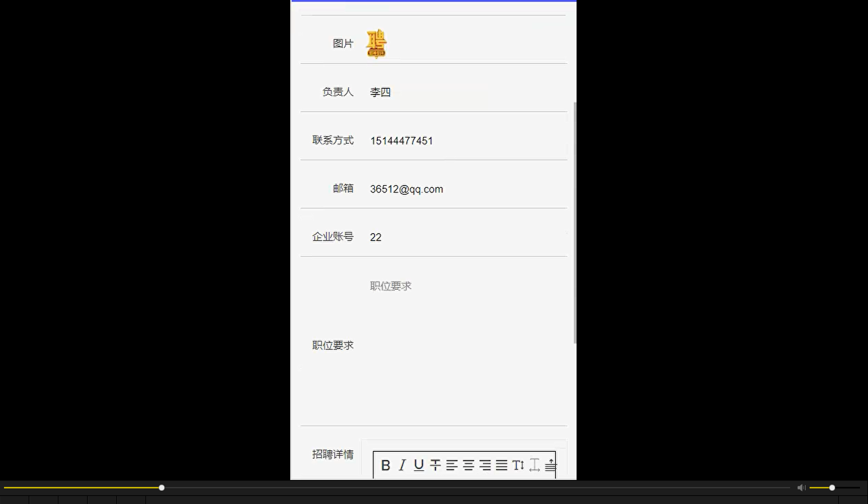Screen dimensions: 868x504
Task: Click the video progress bar playhead
Action: click(161, 487)
